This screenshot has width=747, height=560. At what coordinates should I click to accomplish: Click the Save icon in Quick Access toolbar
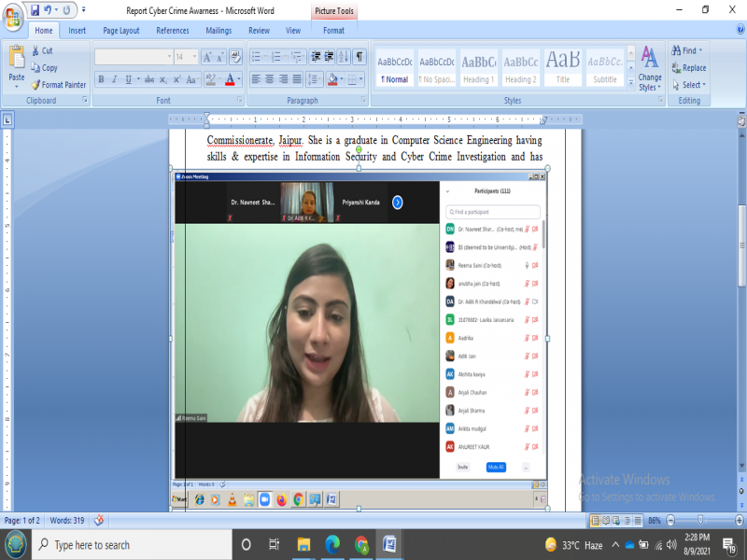[x=35, y=10]
